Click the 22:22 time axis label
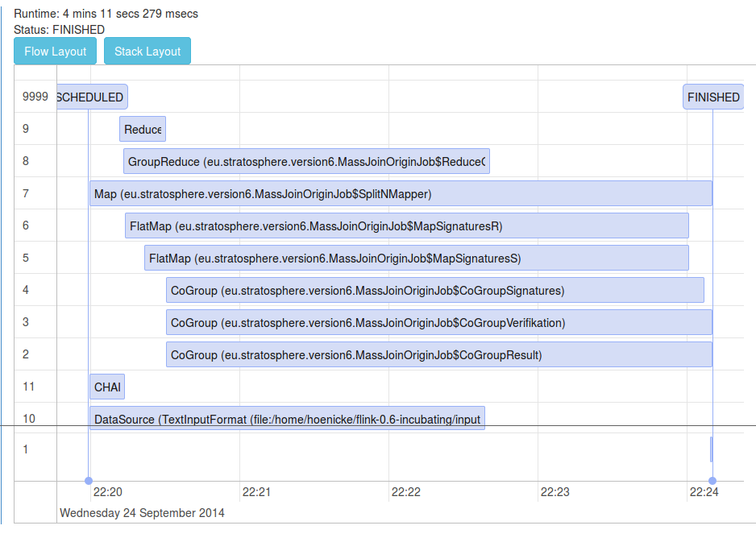Image resolution: width=756 pixels, height=538 pixels. (x=406, y=491)
